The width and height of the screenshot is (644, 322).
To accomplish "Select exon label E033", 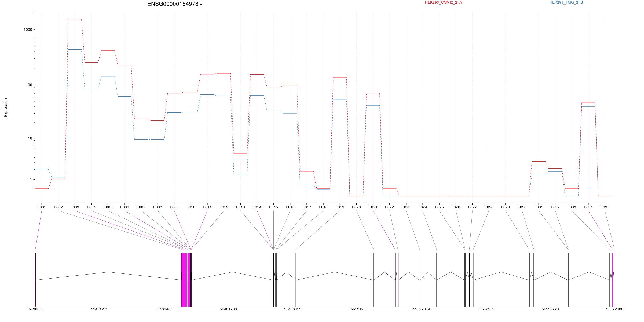I will (x=572, y=207).
